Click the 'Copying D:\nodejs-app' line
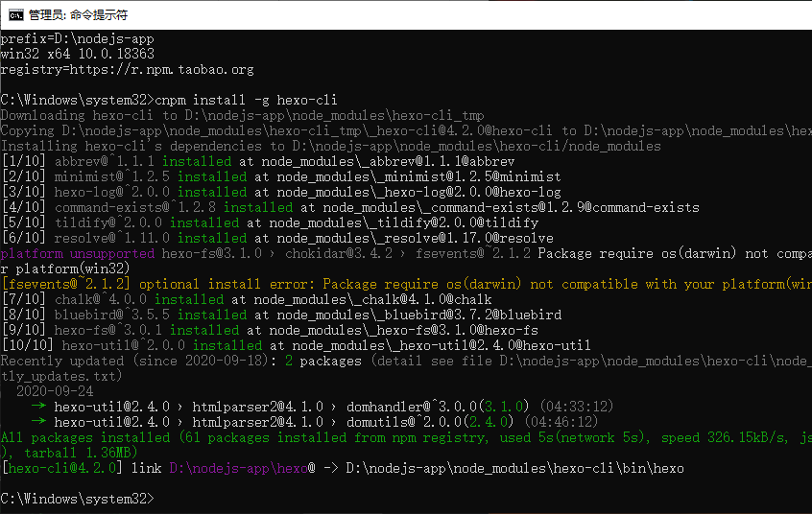Image resolution: width=812 pixels, height=514 pixels. tap(406, 131)
